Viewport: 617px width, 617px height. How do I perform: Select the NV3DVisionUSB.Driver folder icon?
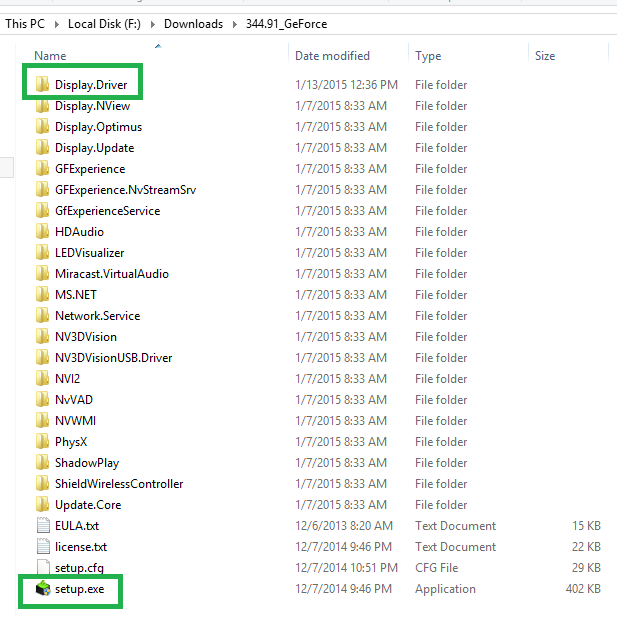42,357
